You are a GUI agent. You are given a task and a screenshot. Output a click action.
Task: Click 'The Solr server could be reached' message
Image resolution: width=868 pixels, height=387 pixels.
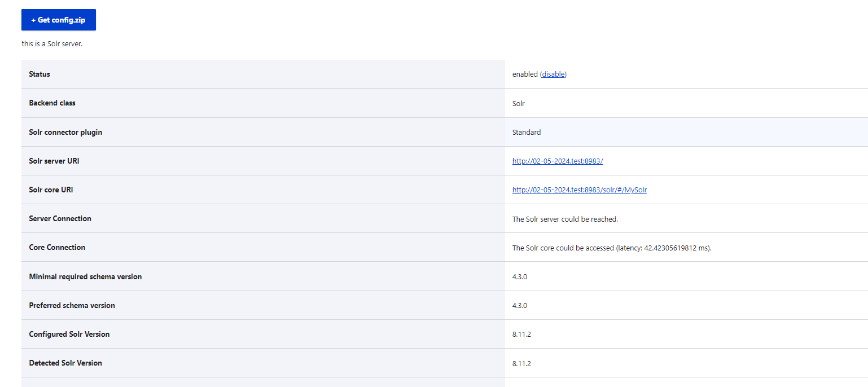(x=565, y=219)
